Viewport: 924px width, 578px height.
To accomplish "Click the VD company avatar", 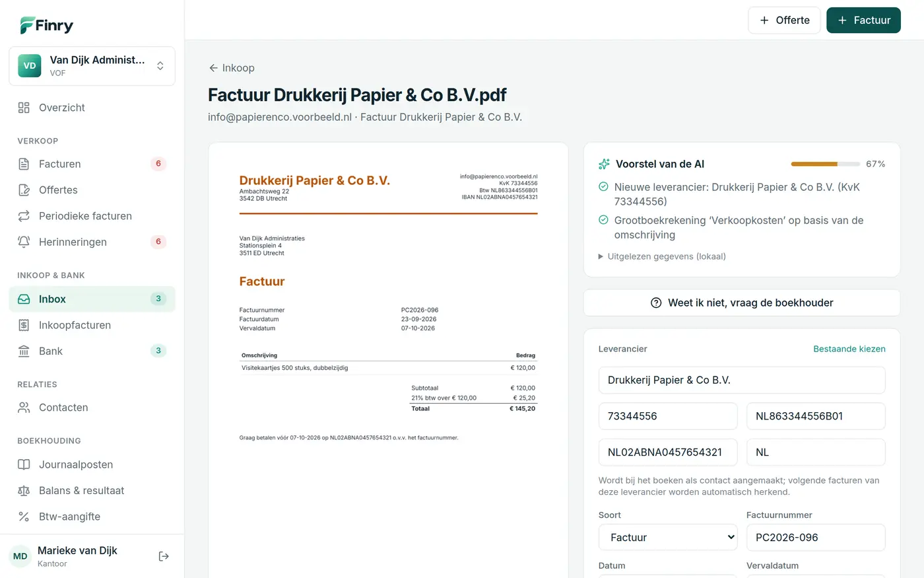I will tap(30, 66).
